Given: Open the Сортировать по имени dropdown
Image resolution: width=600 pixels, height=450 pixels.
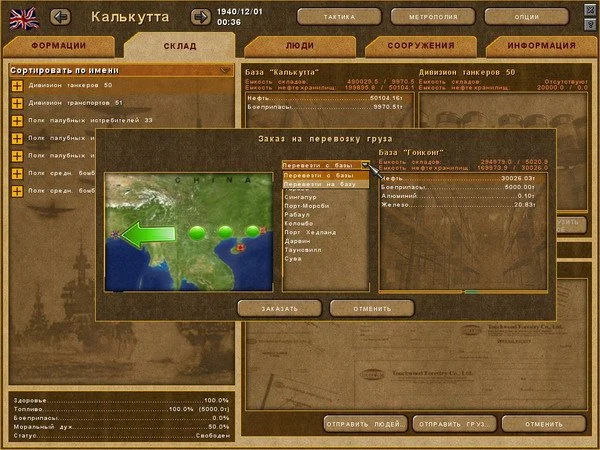Looking at the screenshot, I should [120, 70].
